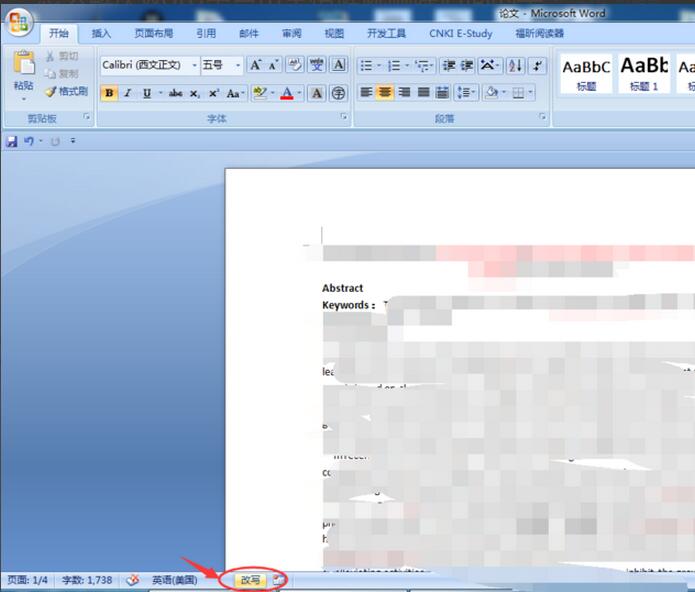Open the font size (五号) dropdown
695x592 pixels.
238,66
